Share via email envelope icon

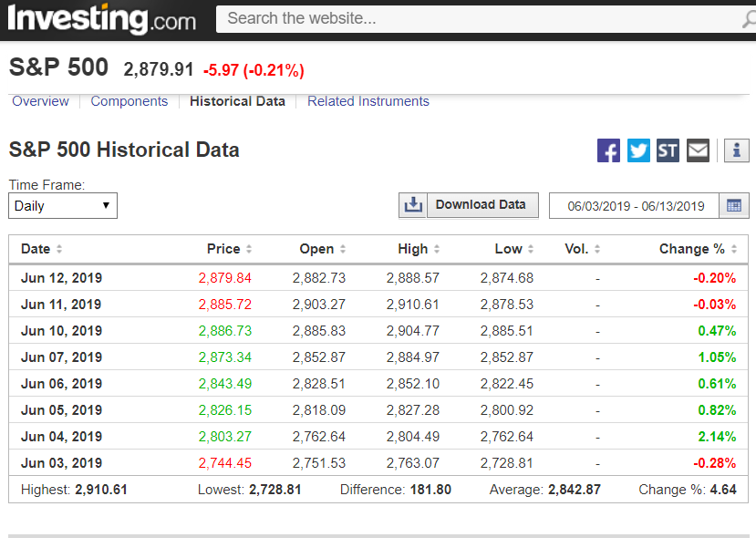(x=698, y=150)
